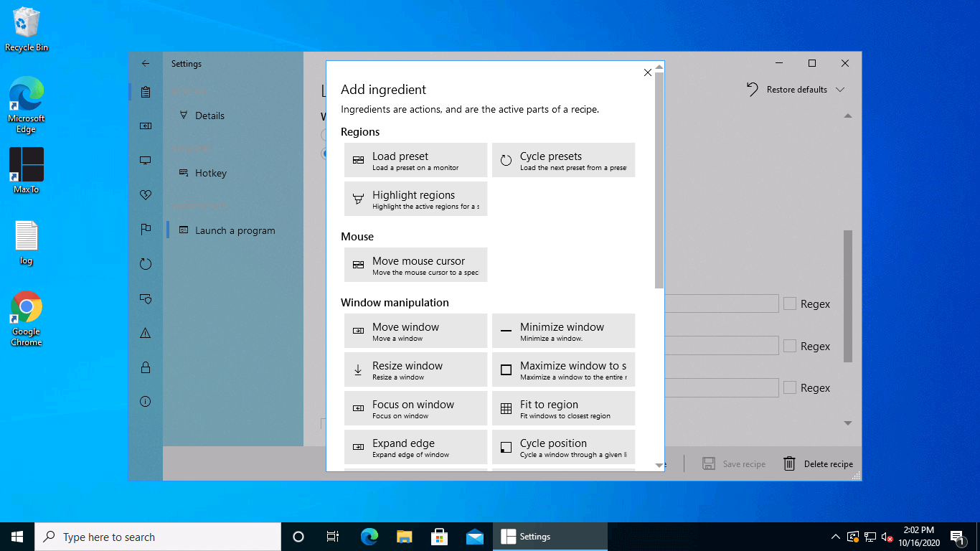Click the lock icon in the sidebar
This screenshot has height=551, width=980.
pos(146,367)
